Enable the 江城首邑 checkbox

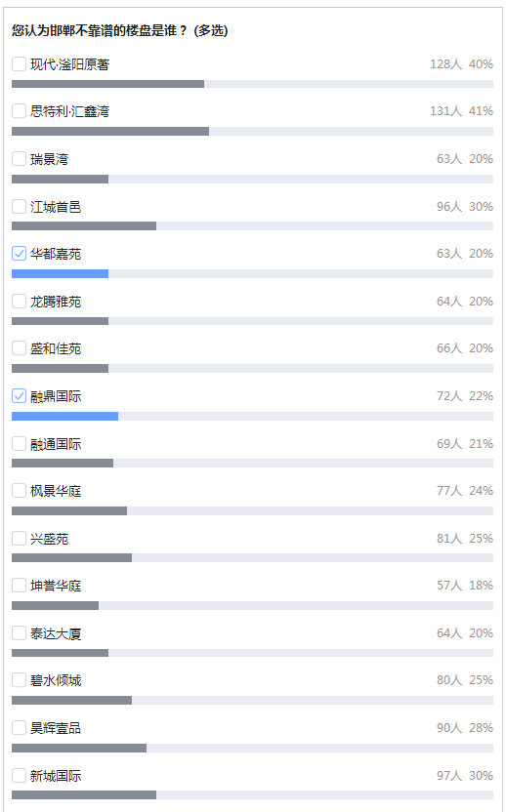(19, 207)
